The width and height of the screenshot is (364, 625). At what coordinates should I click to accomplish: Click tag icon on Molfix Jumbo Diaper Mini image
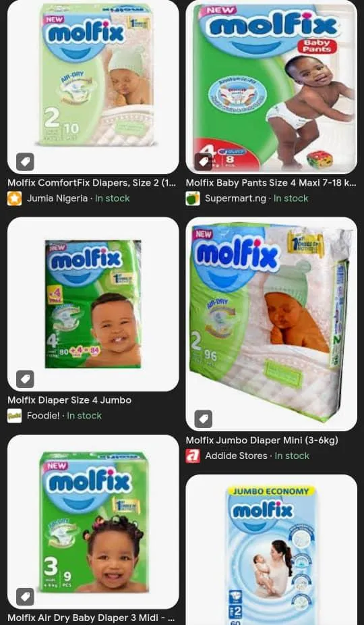pyautogui.click(x=203, y=419)
